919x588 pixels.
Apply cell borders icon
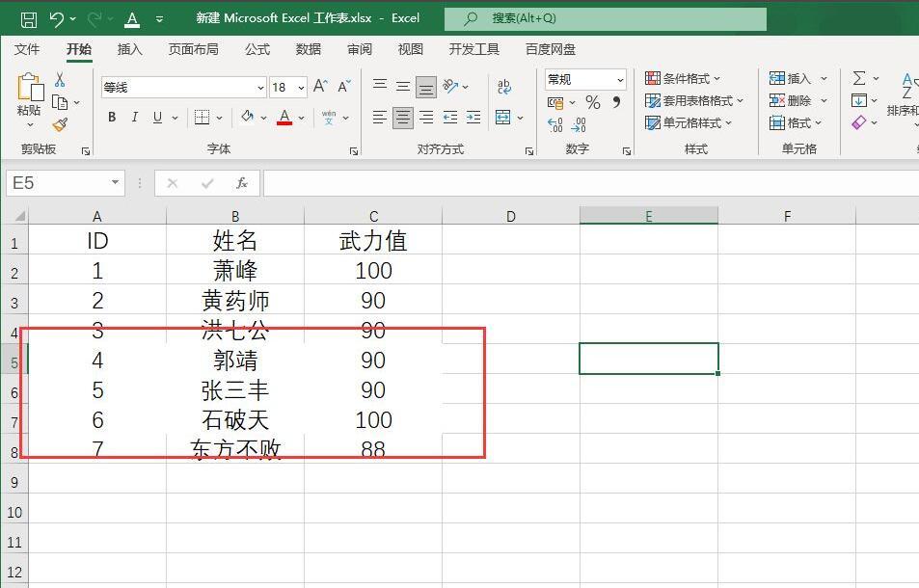click(202, 118)
